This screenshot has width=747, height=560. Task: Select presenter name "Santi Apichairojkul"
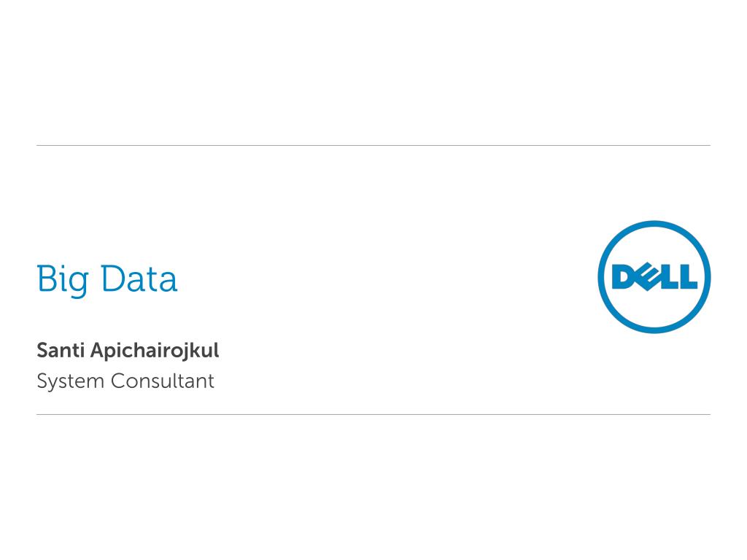pos(128,351)
